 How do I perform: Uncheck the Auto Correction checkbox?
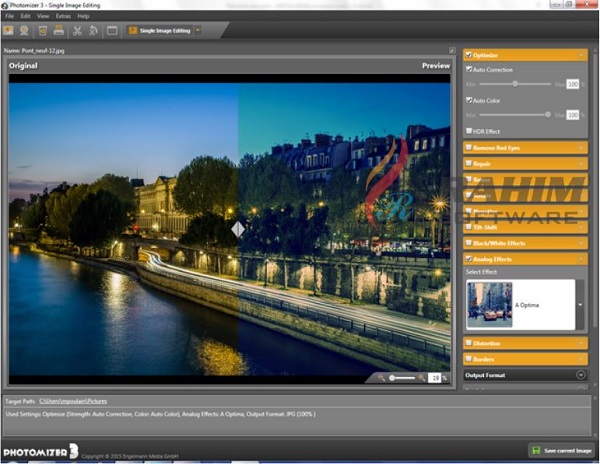(x=470, y=69)
